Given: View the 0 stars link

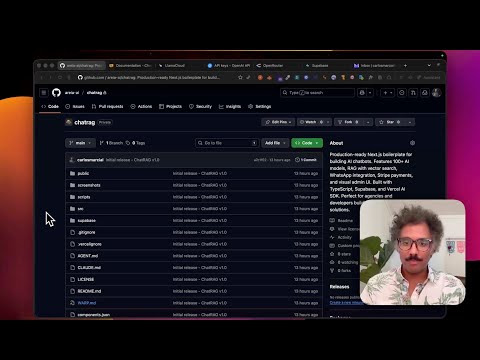Looking at the screenshot, I should [340, 254].
